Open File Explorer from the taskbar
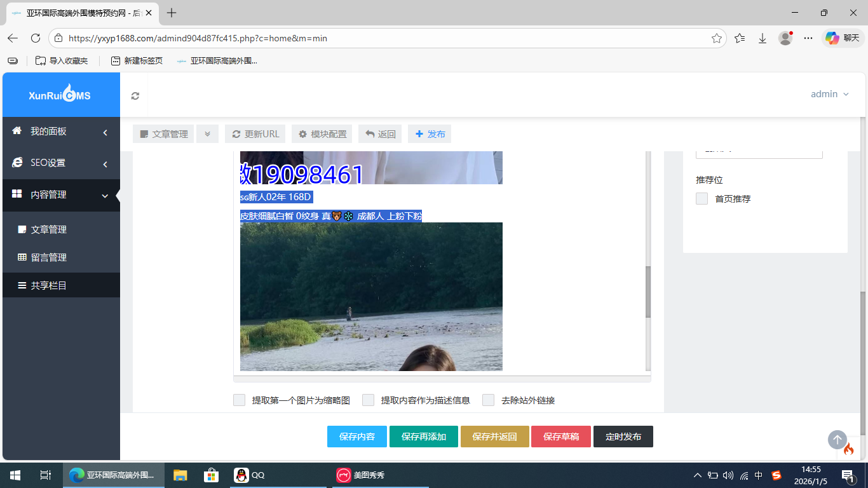Screen dimensions: 868x488 click(x=180, y=475)
